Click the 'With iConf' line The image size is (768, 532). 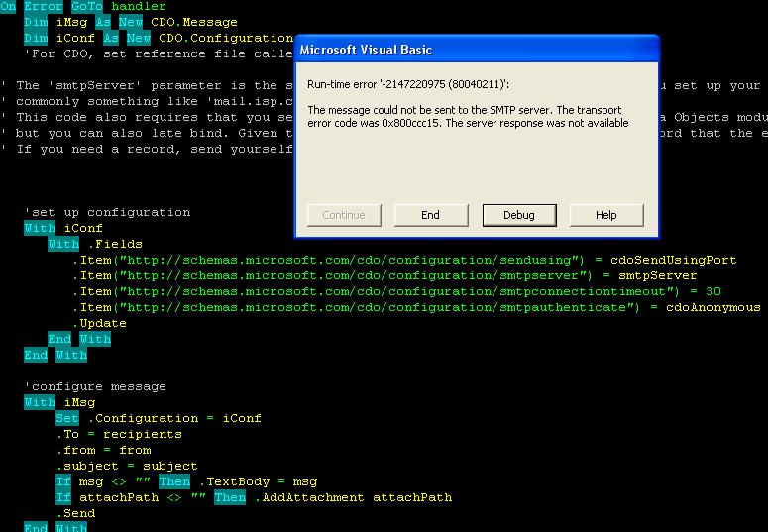click(x=63, y=228)
